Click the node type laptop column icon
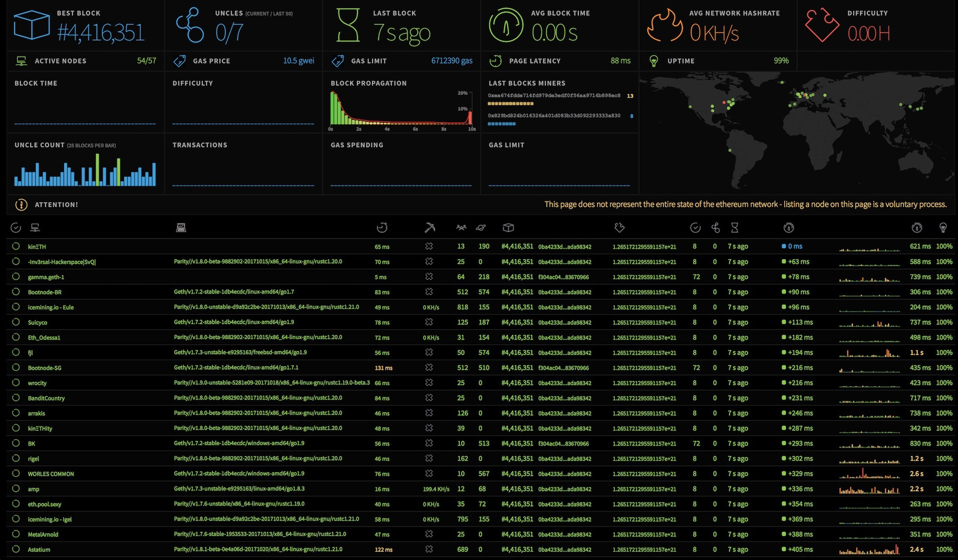 pos(181,227)
